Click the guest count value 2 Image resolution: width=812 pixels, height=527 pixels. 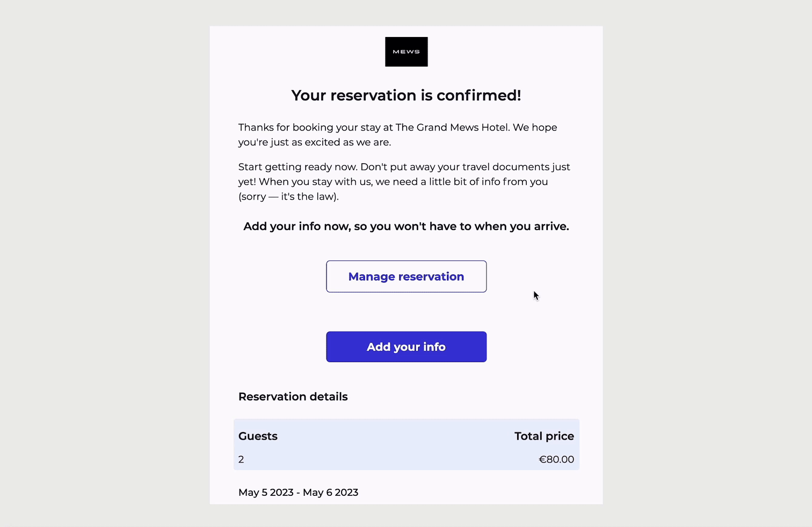tap(241, 459)
